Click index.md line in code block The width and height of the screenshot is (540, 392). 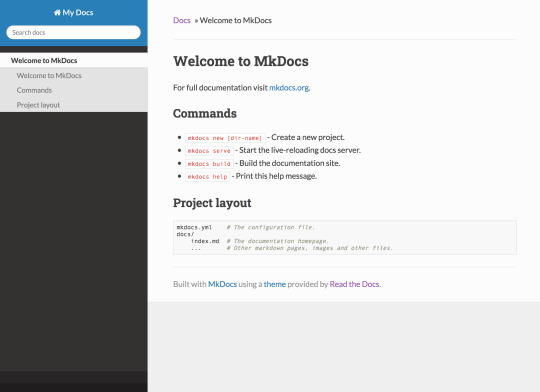[x=260, y=241]
